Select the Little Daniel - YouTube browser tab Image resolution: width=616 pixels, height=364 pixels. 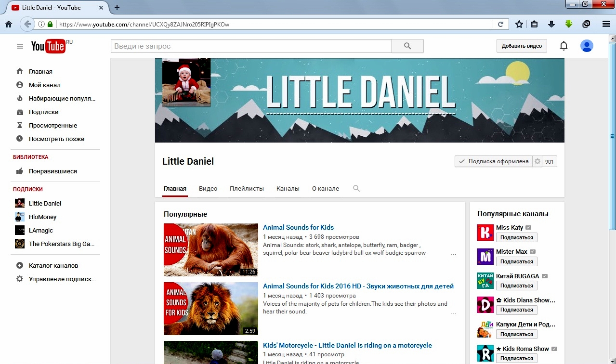[x=56, y=8]
